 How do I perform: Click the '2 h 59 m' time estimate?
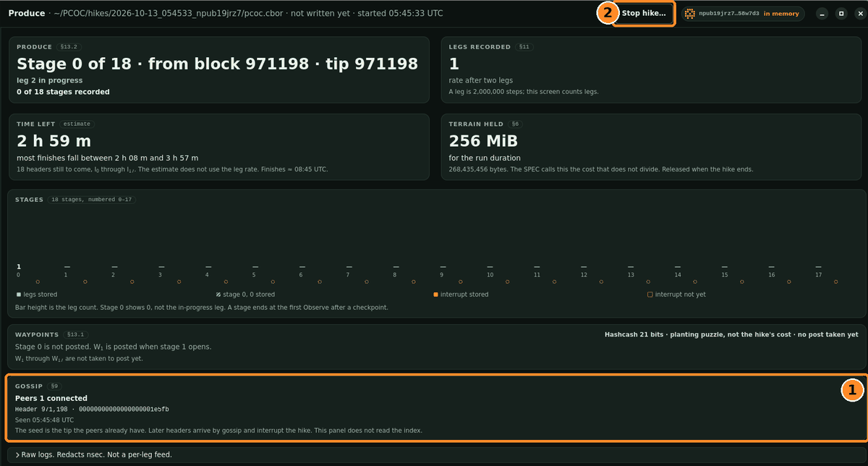pyautogui.click(x=54, y=141)
